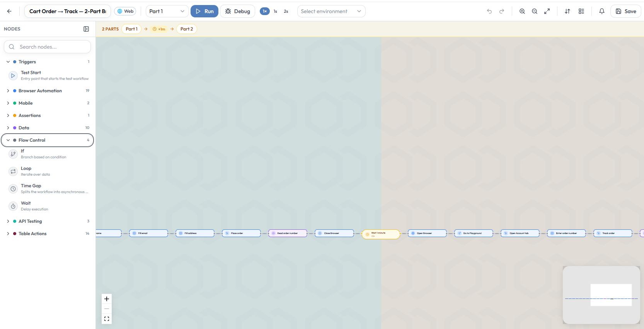The height and width of the screenshot is (329, 644).
Task: Go back using the left arrow icon
Action: (x=9, y=11)
